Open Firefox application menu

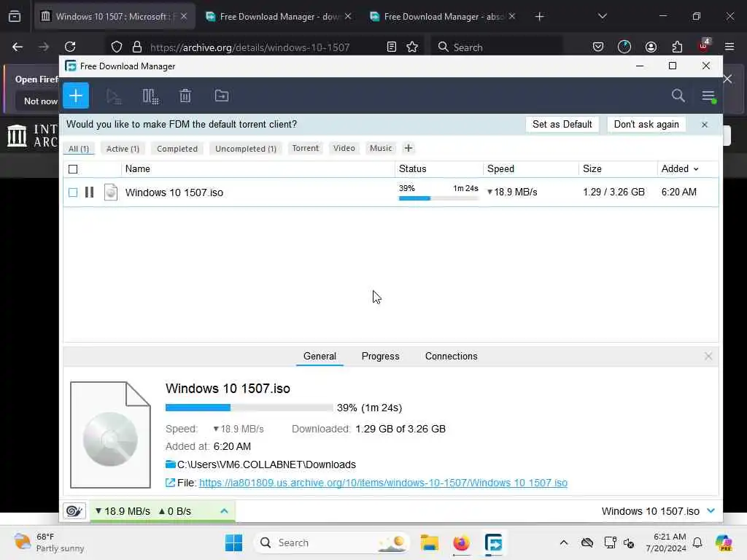pyautogui.click(x=729, y=47)
